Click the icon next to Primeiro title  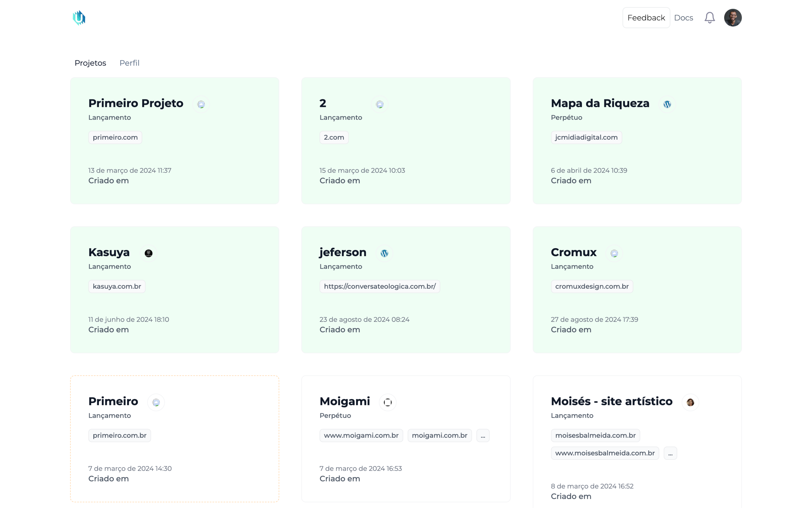[x=156, y=402]
